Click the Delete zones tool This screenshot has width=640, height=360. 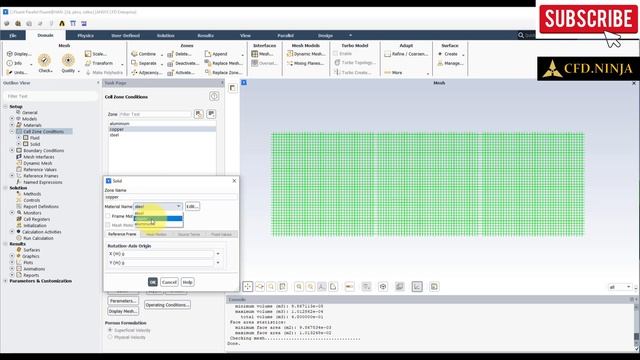tap(179, 54)
